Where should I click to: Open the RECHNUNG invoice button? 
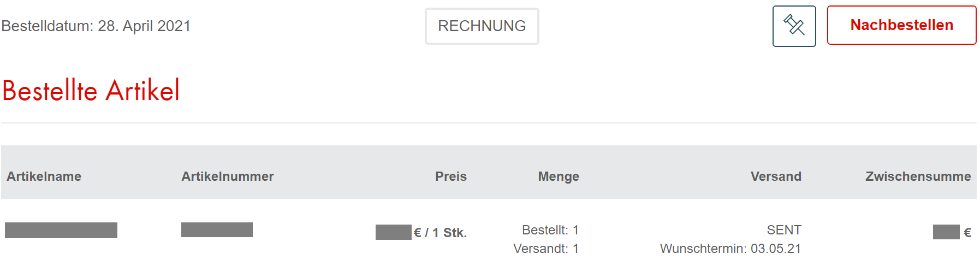(x=482, y=26)
